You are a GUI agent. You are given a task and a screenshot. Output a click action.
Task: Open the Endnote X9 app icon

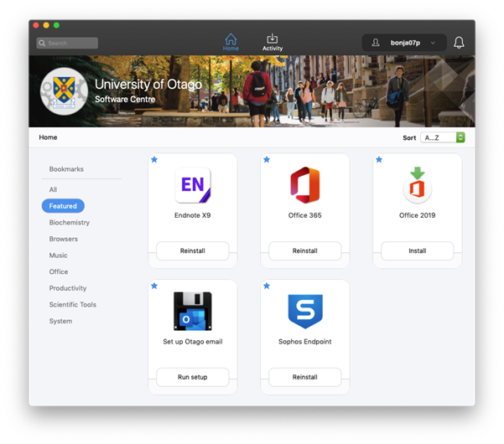pos(192,185)
